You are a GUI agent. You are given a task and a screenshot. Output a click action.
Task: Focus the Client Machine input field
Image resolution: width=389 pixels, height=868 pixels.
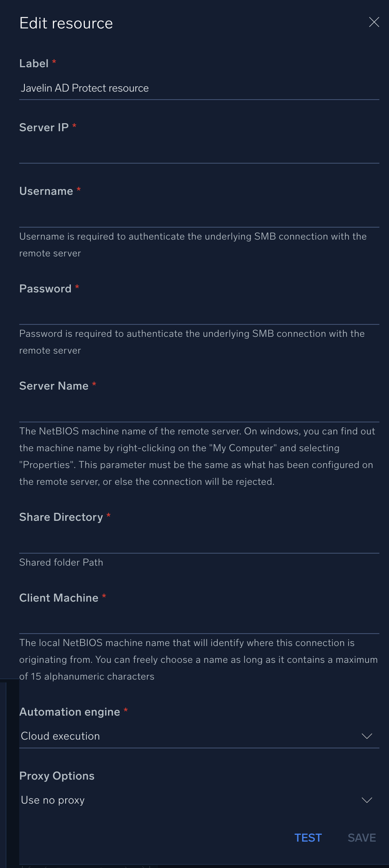click(x=199, y=622)
